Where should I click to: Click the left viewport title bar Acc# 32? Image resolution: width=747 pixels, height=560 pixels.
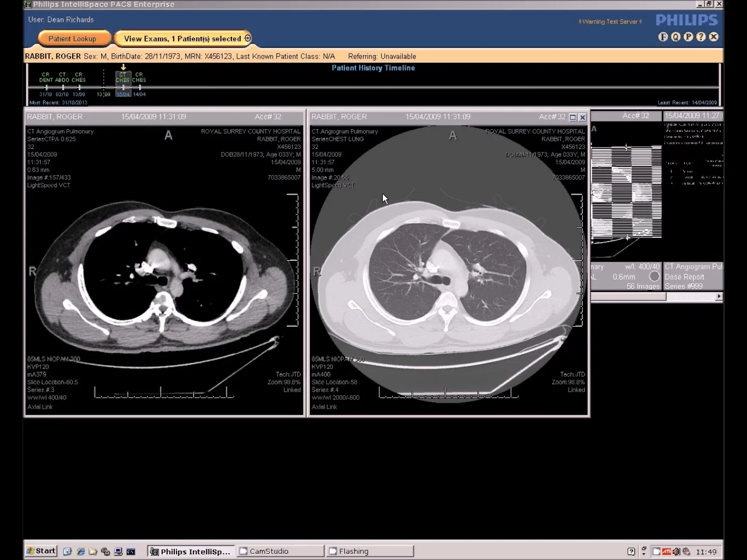click(x=164, y=117)
